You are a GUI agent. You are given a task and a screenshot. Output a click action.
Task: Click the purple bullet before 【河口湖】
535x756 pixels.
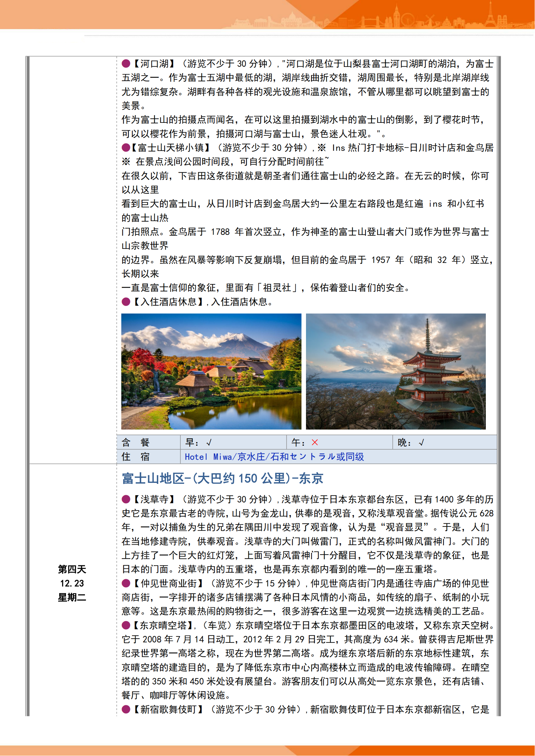(x=126, y=64)
